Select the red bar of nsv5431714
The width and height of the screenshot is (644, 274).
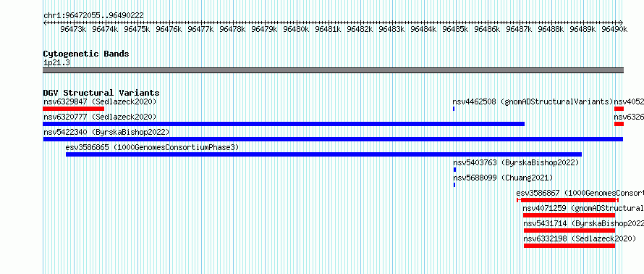[x=569, y=231]
